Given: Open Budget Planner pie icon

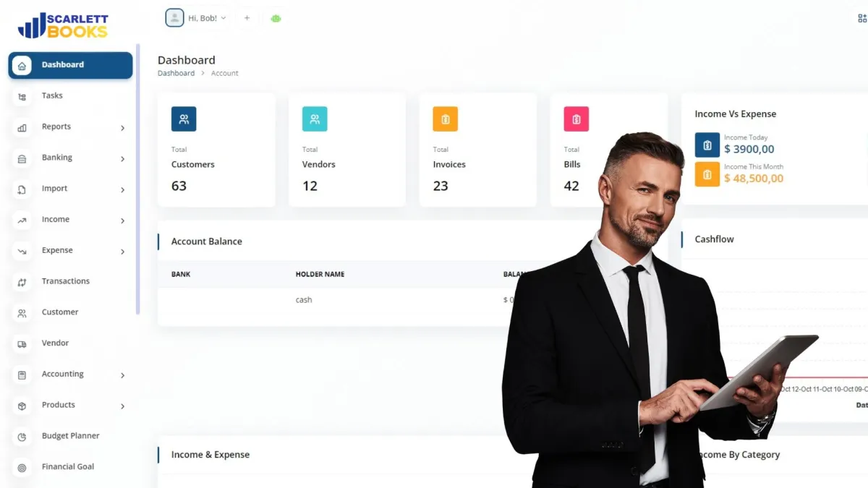Looking at the screenshot, I should (x=22, y=437).
